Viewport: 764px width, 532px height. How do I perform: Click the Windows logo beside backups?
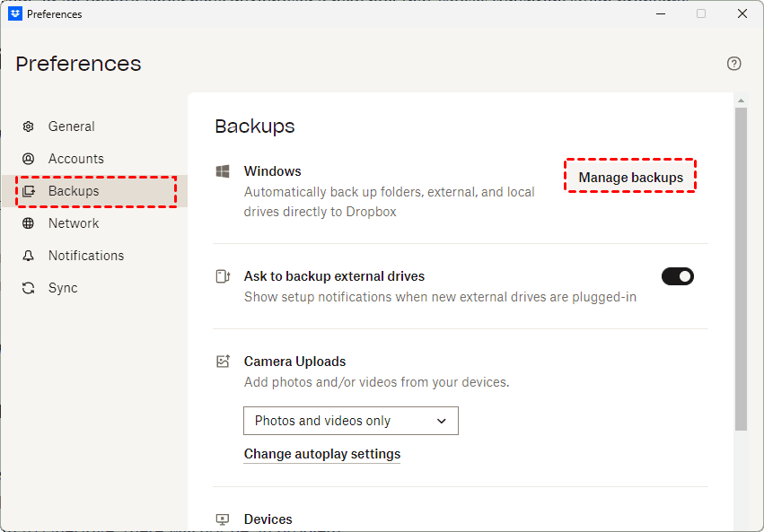[224, 171]
